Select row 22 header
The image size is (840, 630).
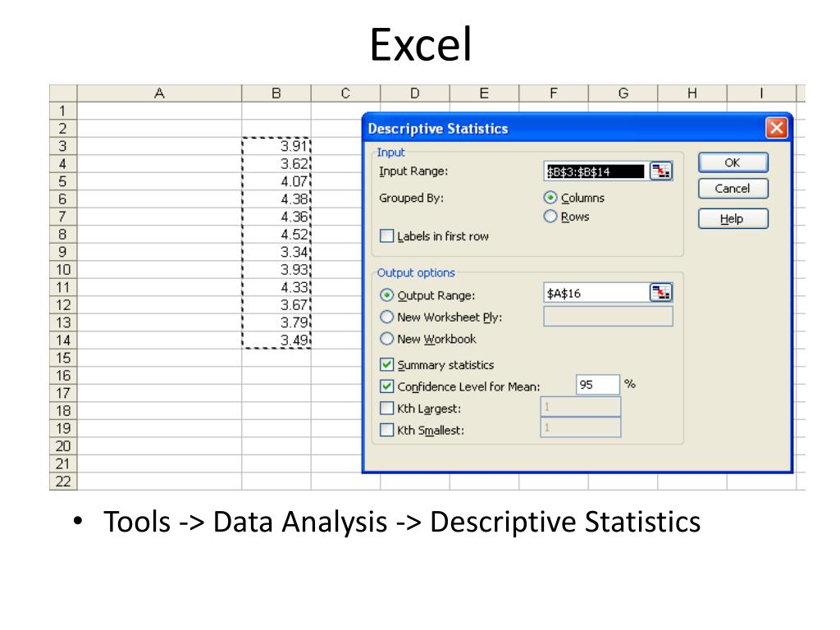click(62, 482)
